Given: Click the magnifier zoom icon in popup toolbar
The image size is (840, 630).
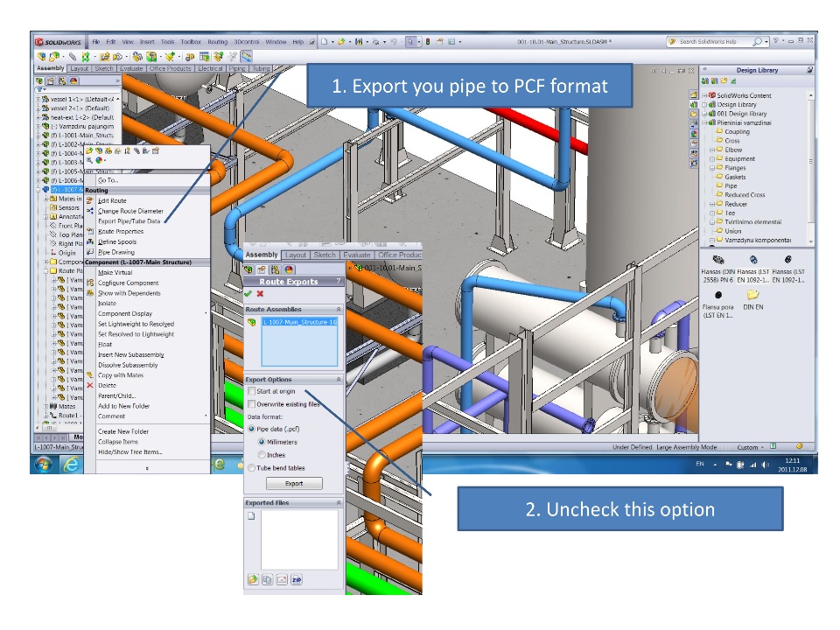Looking at the screenshot, I should [x=89, y=159].
